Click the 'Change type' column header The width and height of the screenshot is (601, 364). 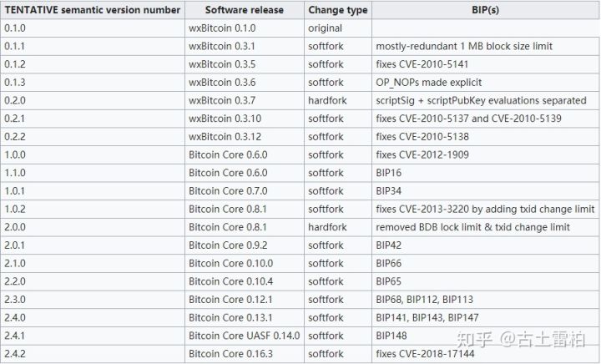pos(338,10)
